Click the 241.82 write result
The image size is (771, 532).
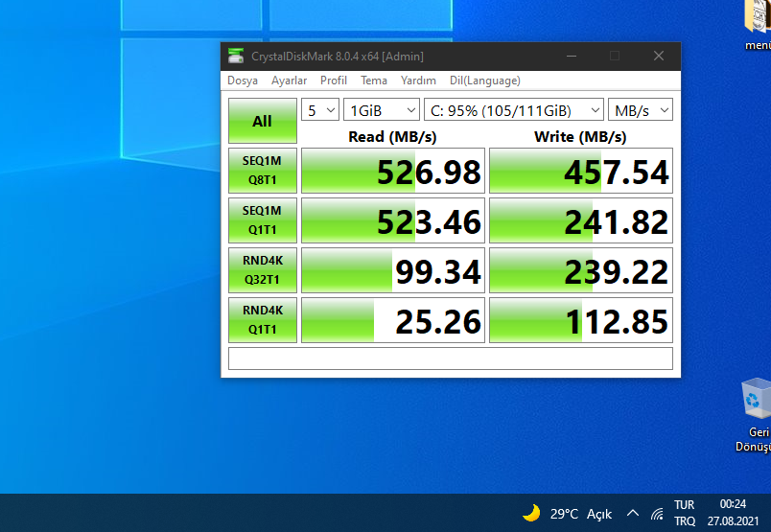click(x=581, y=220)
